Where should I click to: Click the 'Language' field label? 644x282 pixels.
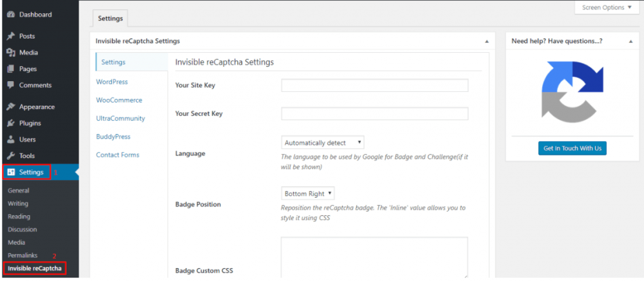(x=190, y=154)
